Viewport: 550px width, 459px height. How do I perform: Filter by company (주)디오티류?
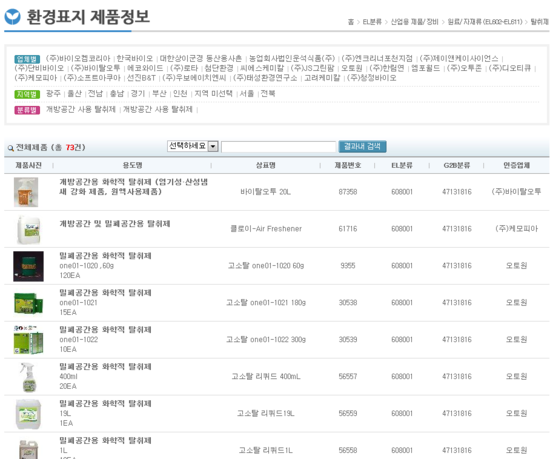pyautogui.click(x=510, y=68)
